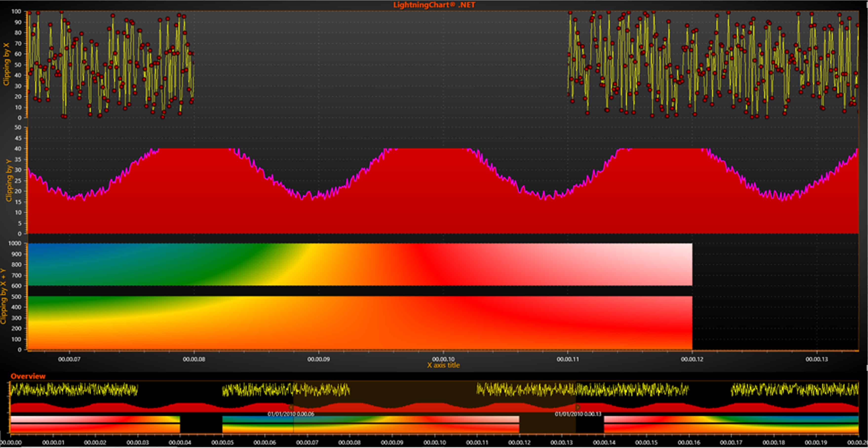
Task: Click the 00.00.13 tick label on main X axis
Action: click(x=817, y=359)
